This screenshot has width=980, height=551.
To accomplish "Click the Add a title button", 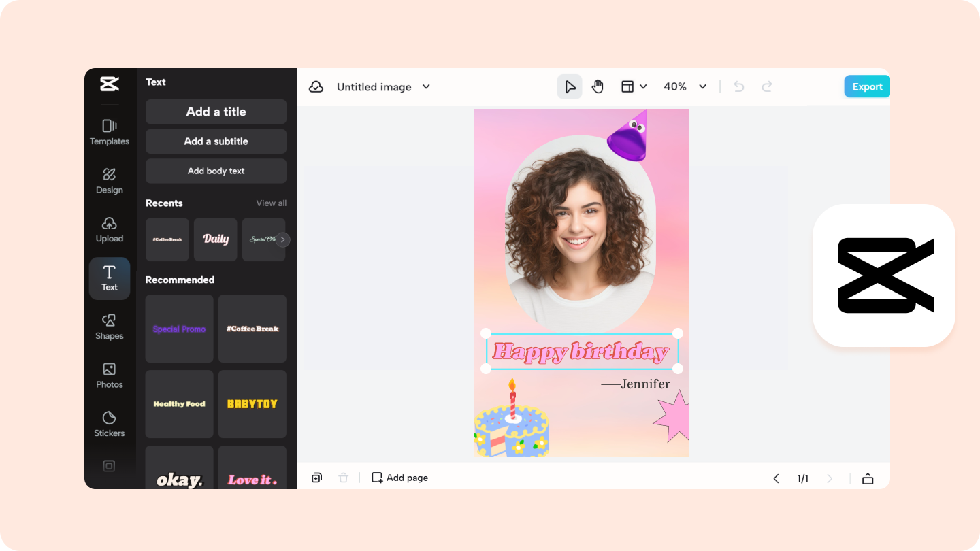I will pos(216,112).
